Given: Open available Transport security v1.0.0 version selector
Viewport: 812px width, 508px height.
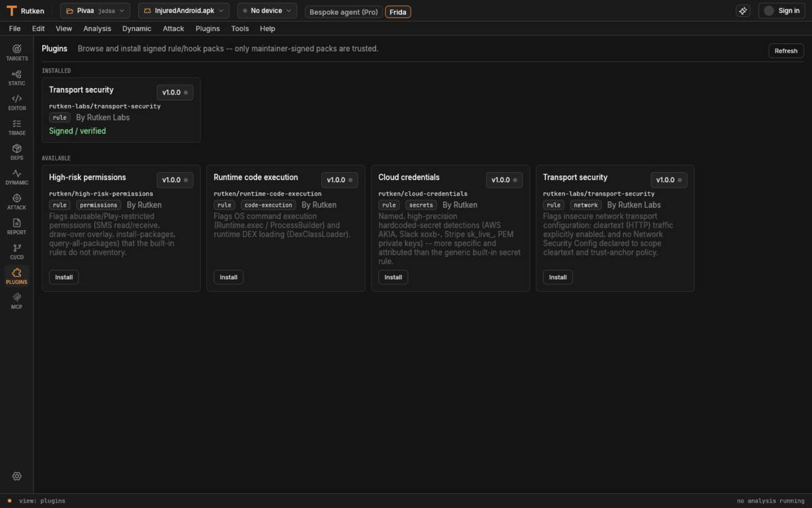Looking at the screenshot, I should (x=669, y=179).
